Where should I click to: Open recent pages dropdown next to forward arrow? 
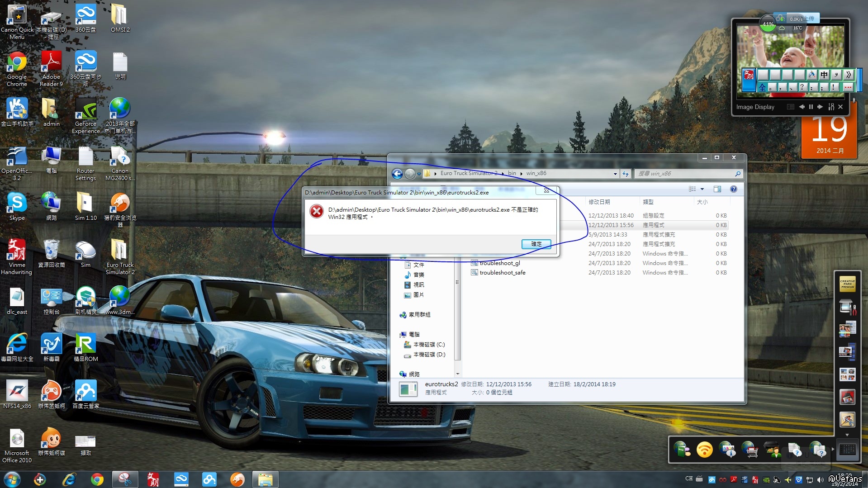(x=419, y=174)
